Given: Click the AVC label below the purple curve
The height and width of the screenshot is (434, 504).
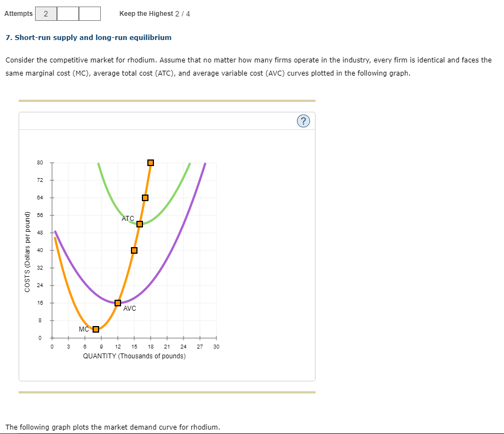Looking at the screenshot, I should 129,309.
